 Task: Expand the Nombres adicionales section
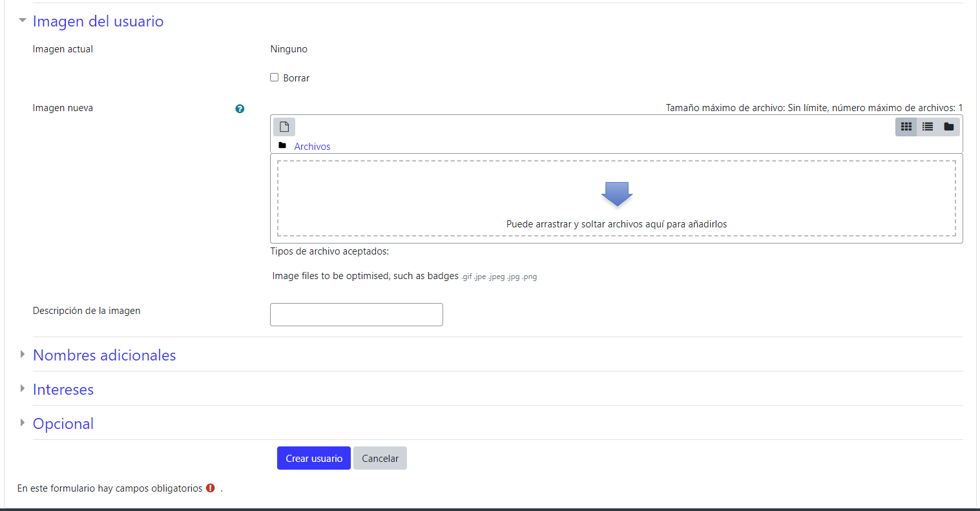point(105,355)
